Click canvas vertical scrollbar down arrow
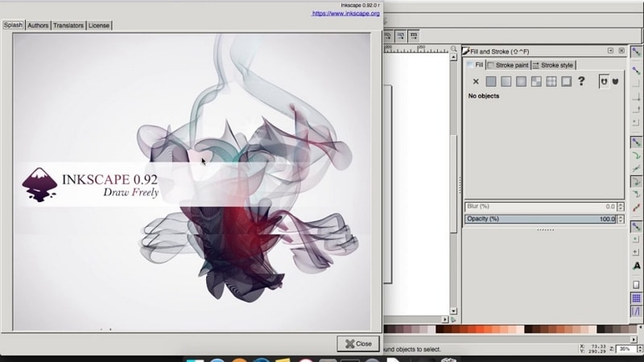644x362 pixels. coord(453,311)
